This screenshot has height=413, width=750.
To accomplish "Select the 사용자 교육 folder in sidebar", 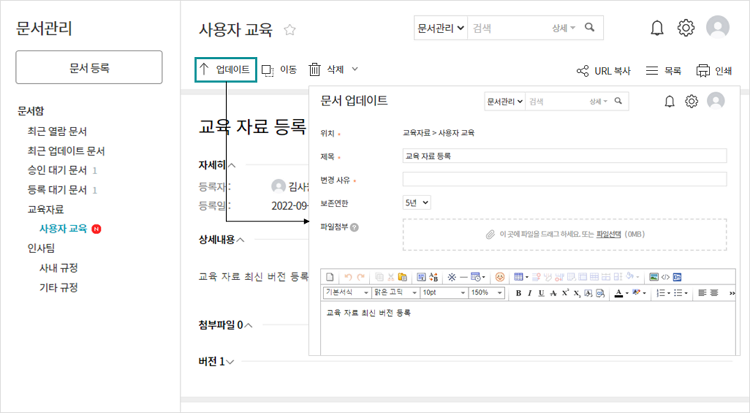I will point(63,229).
